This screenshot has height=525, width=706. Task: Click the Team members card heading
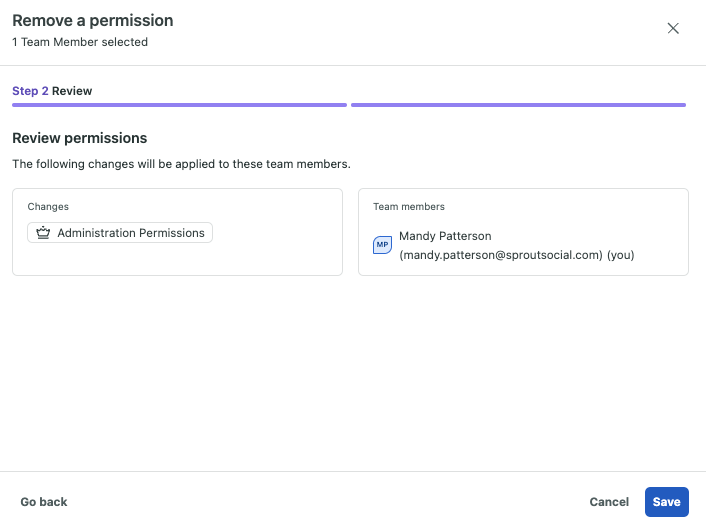409,207
